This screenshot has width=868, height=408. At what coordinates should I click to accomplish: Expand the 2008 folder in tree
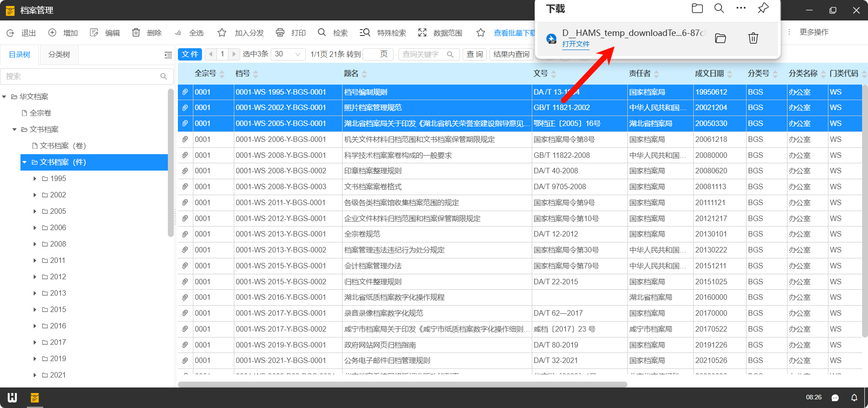(35, 244)
